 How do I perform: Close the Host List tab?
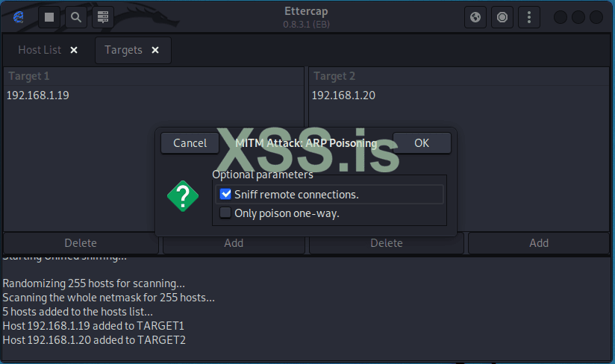coord(74,50)
